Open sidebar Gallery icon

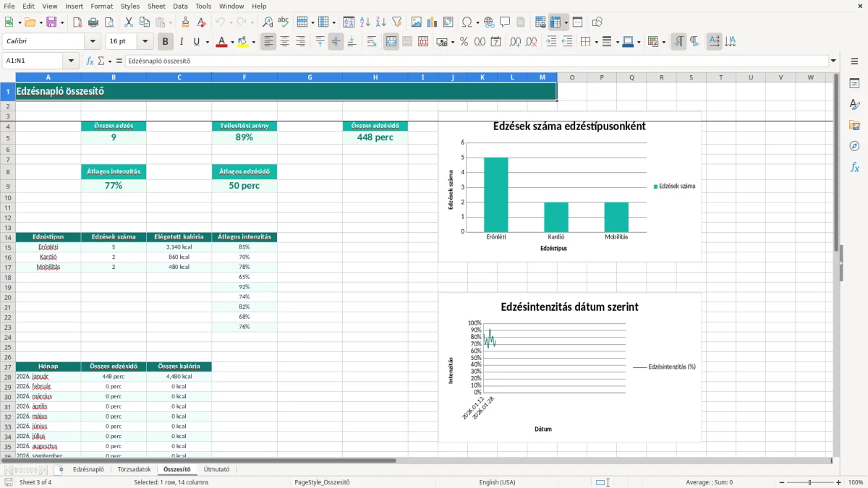tap(854, 125)
